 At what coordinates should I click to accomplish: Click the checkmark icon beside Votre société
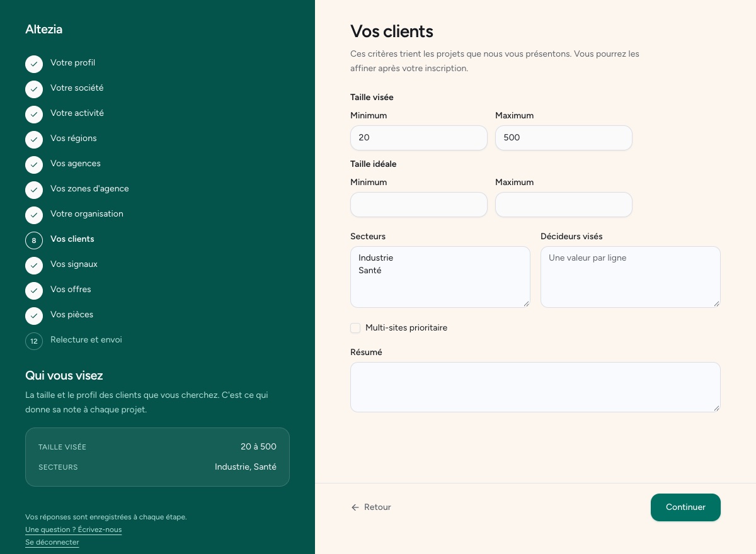click(x=34, y=89)
